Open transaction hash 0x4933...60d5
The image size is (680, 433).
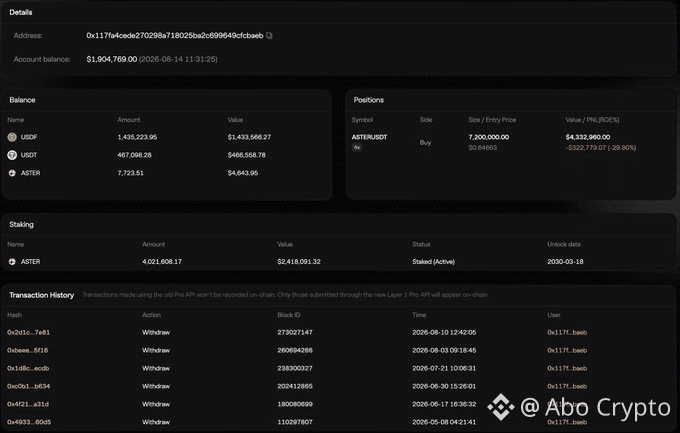tap(29, 422)
